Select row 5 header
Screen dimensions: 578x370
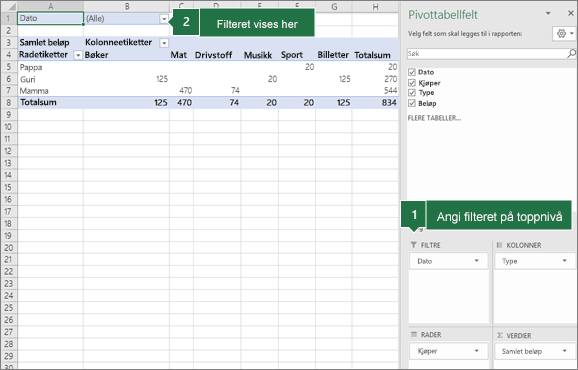(9, 67)
